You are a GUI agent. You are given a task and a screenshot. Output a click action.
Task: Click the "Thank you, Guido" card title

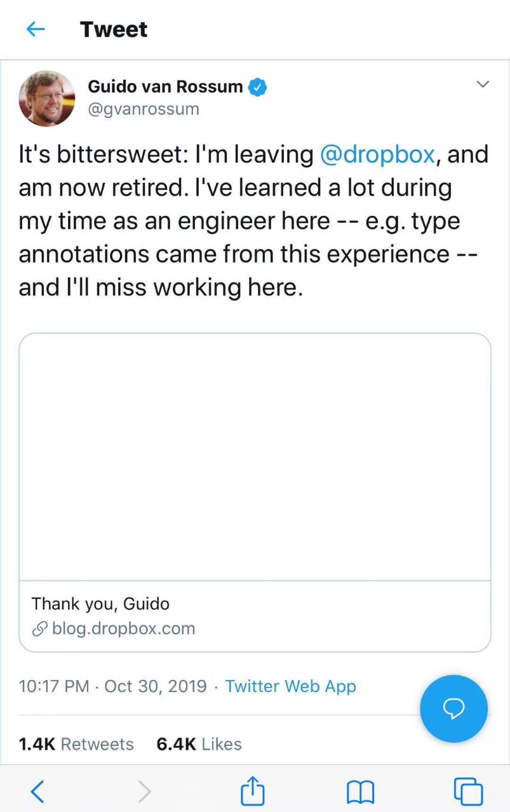tap(100, 604)
